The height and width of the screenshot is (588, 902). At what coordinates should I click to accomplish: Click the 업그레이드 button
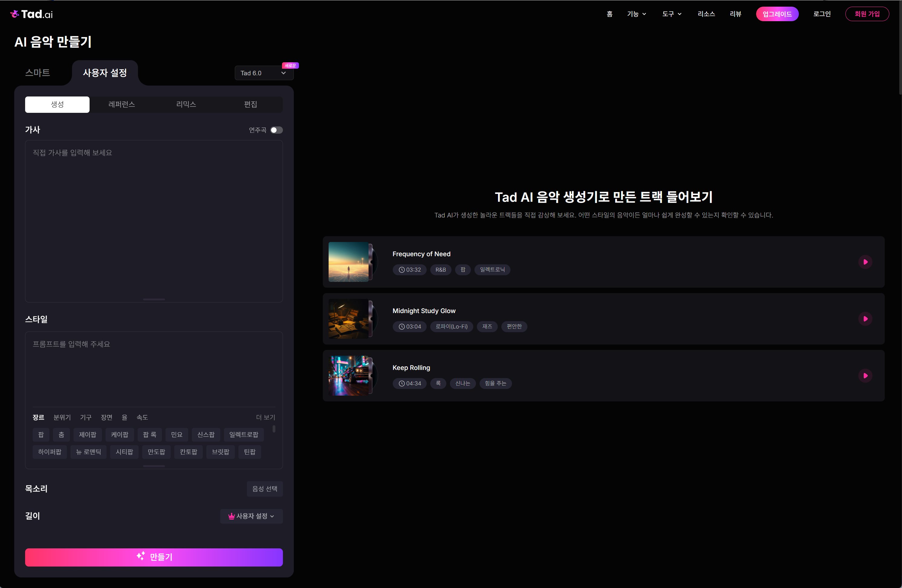click(x=777, y=14)
